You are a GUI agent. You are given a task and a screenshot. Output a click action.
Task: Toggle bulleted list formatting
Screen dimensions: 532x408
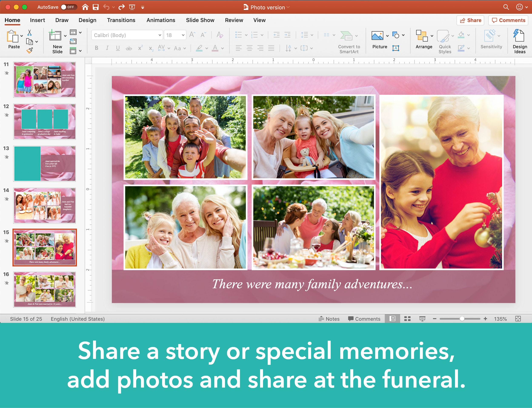[239, 35]
